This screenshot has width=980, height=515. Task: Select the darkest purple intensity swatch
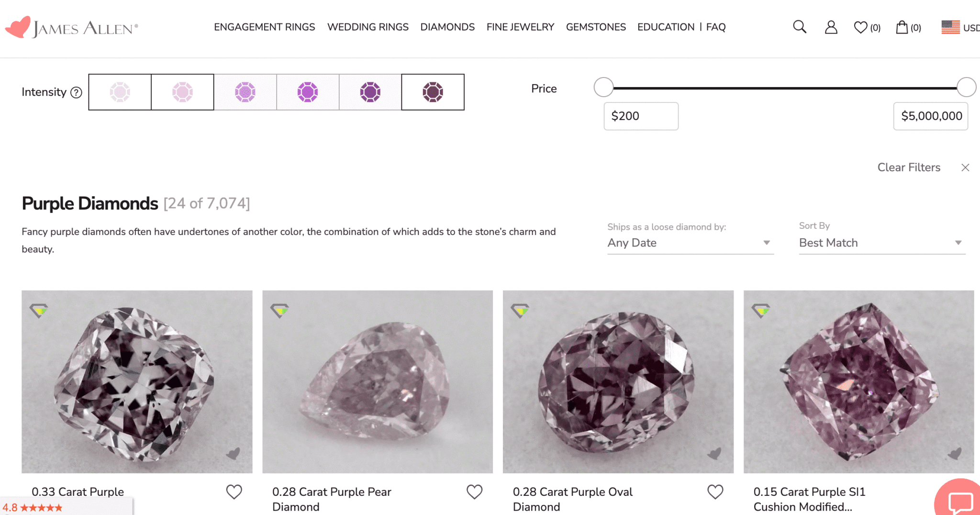[433, 92]
